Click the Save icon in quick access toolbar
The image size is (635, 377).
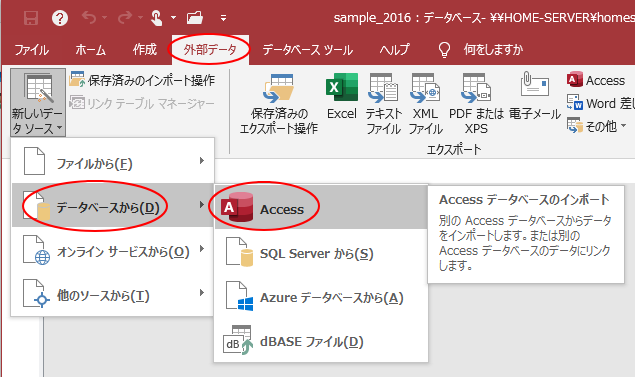pyautogui.click(x=31, y=18)
